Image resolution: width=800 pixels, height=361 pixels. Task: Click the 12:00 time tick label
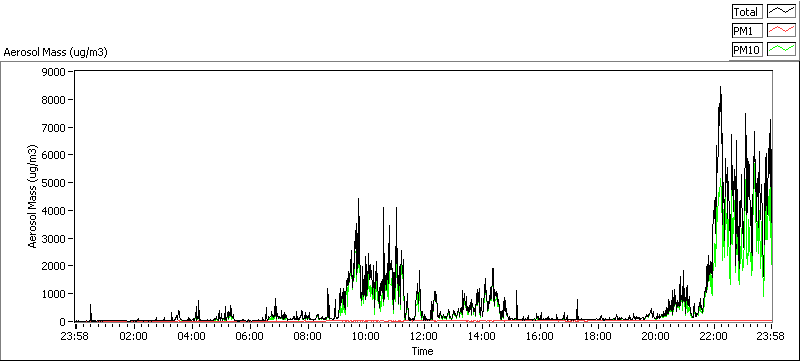tap(423, 337)
